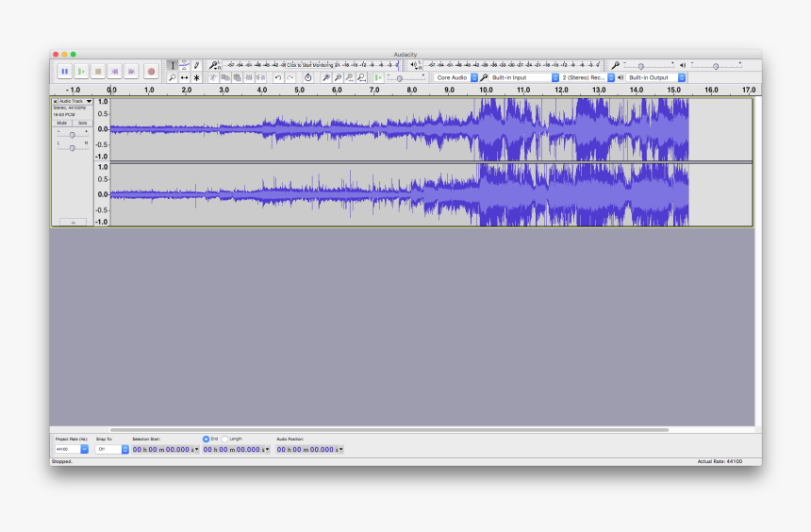Click the Copy icon in edit toolbar

[225, 77]
